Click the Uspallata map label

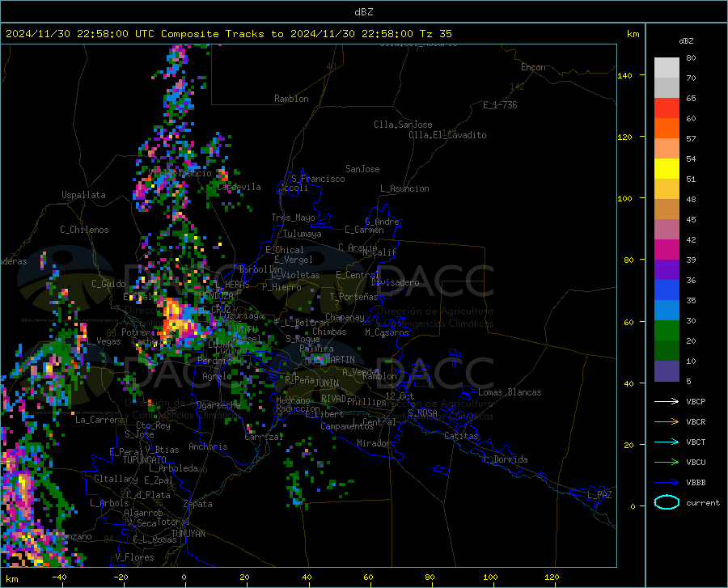pyautogui.click(x=83, y=195)
